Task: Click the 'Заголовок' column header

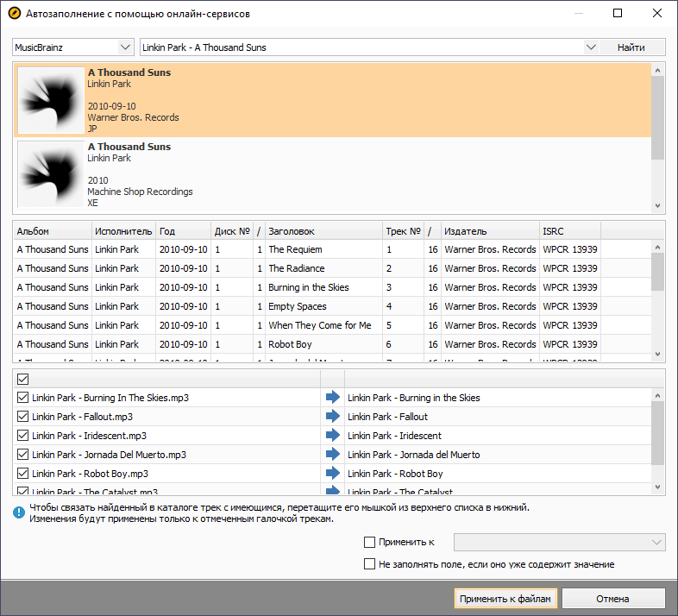Action: (x=323, y=231)
